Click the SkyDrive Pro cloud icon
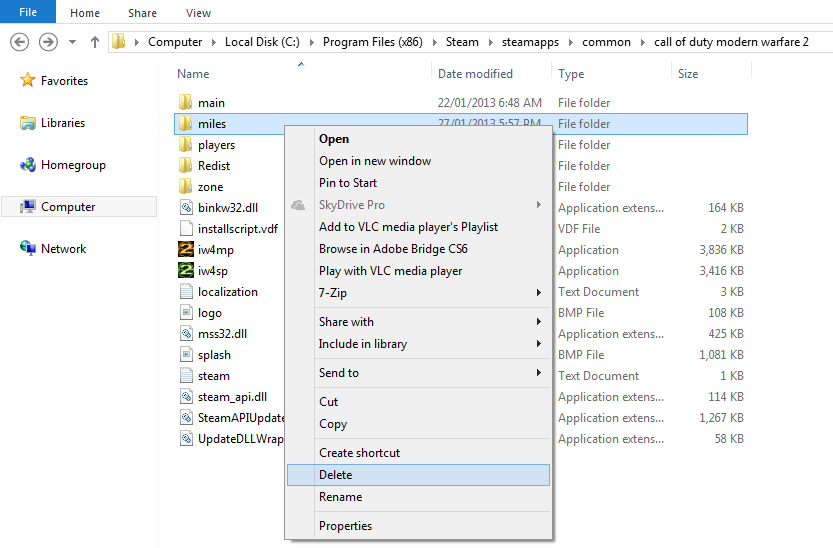833x548 pixels. 298,205
